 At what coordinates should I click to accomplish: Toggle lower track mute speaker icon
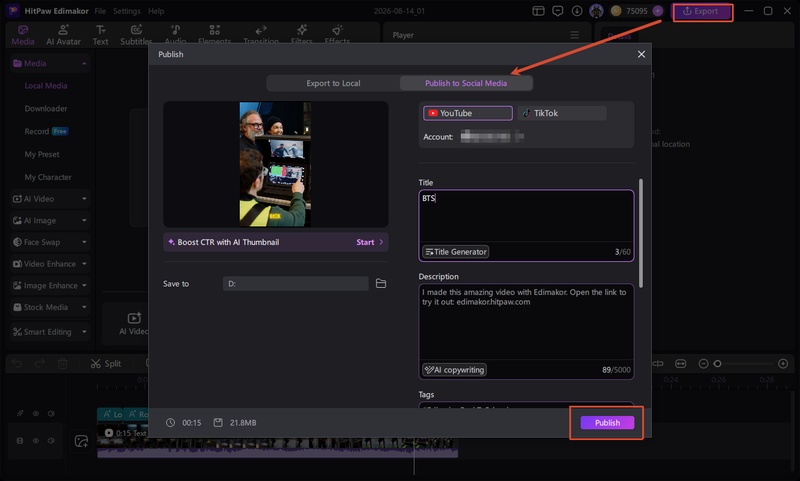(x=51, y=440)
